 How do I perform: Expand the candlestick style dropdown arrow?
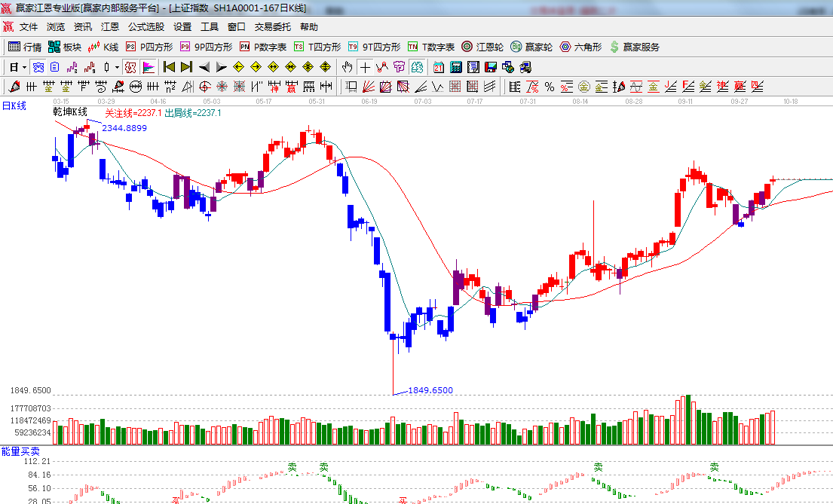click(117, 67)
